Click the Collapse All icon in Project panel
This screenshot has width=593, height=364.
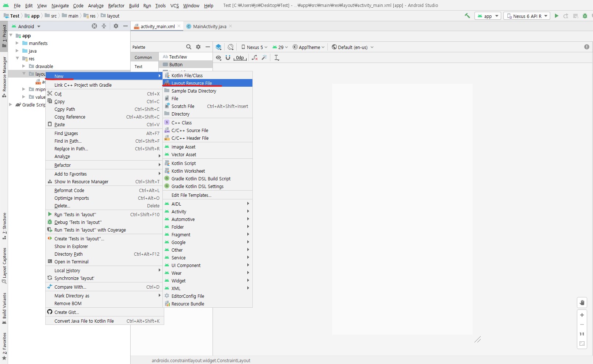(104, 26)
